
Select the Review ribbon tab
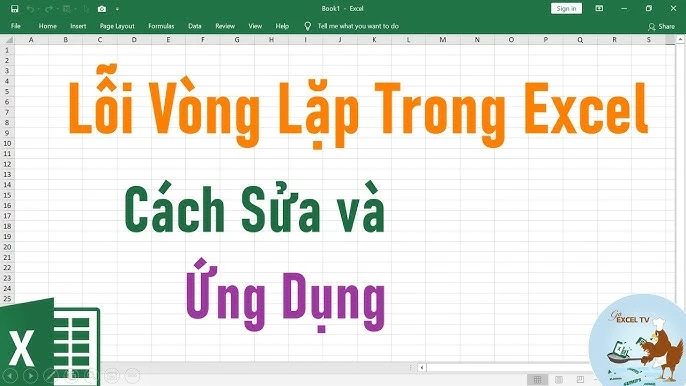(225, 26)
